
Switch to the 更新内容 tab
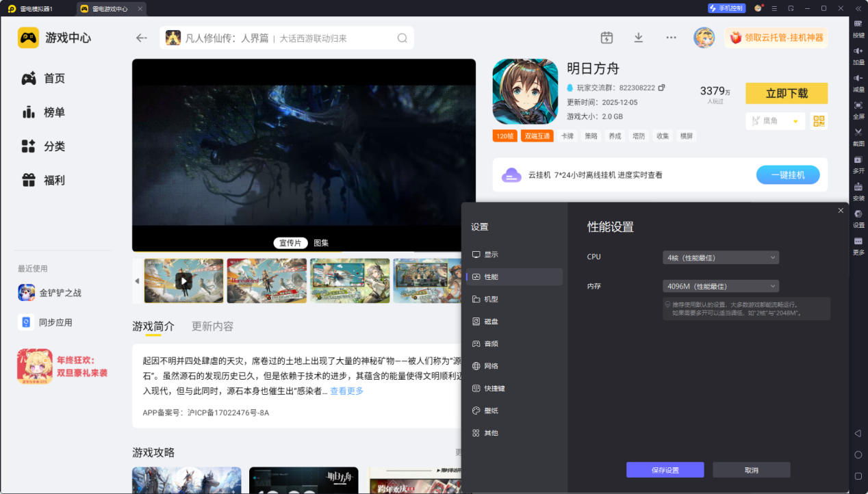tap(212, 326)
